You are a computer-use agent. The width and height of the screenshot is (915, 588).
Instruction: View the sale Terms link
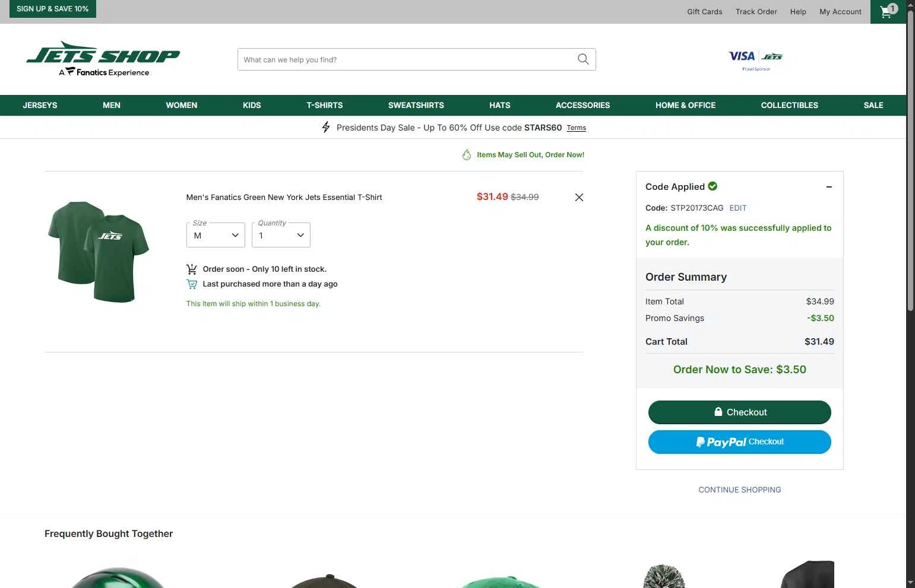tap(576, 128)
